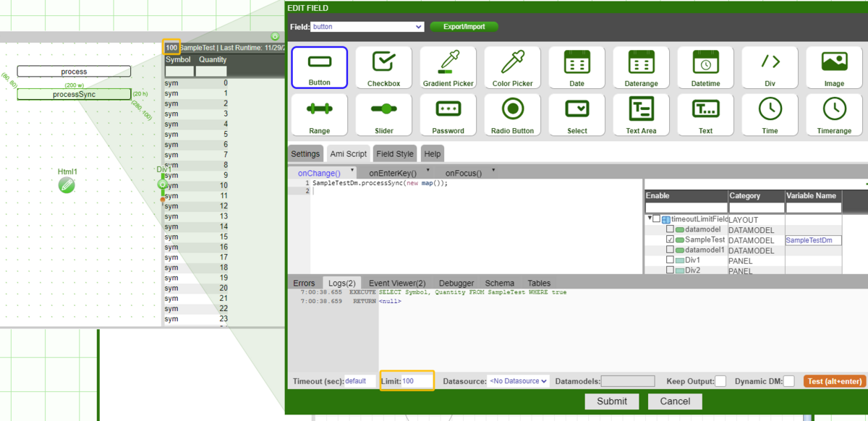Open the Field selection dropdown
Screen dimensions: 868x421
click(367, 26)
